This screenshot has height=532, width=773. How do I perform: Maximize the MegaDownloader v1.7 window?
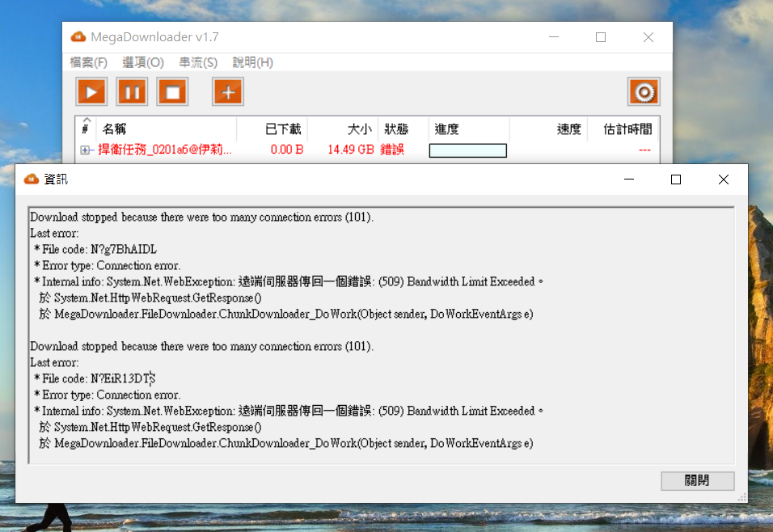click(x=601, y=37)
